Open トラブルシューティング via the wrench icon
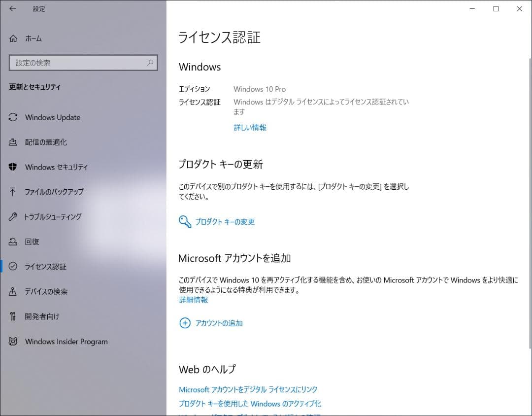 coord(13,217)
